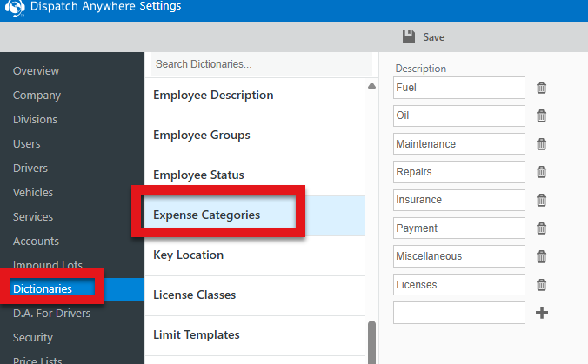
Task: Click the Dispatch Anywhere Settings title
Action: [x=106, y=6]
